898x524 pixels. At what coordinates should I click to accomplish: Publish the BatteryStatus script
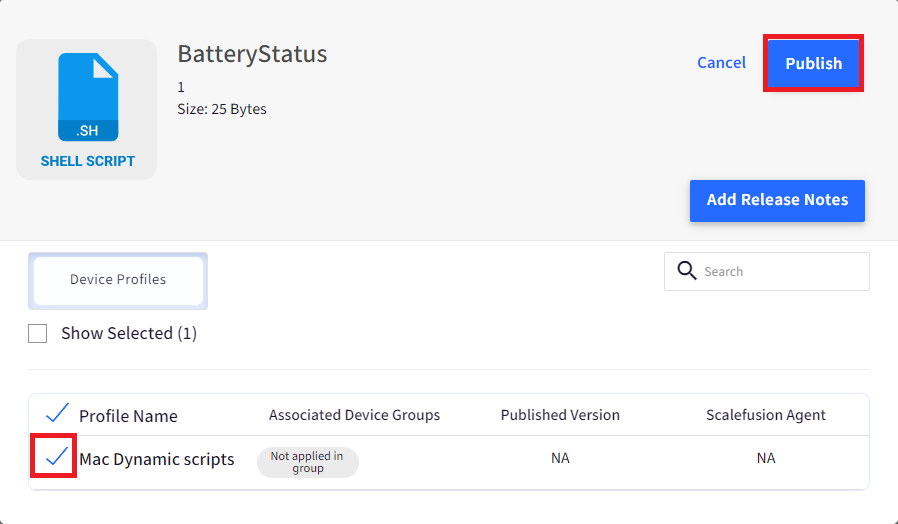point(813,63)
